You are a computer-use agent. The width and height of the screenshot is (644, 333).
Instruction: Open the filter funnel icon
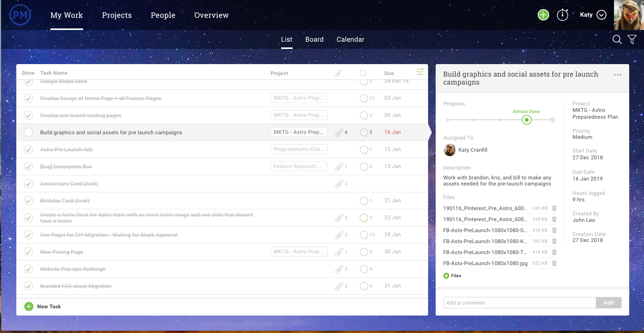click(632, 39)
